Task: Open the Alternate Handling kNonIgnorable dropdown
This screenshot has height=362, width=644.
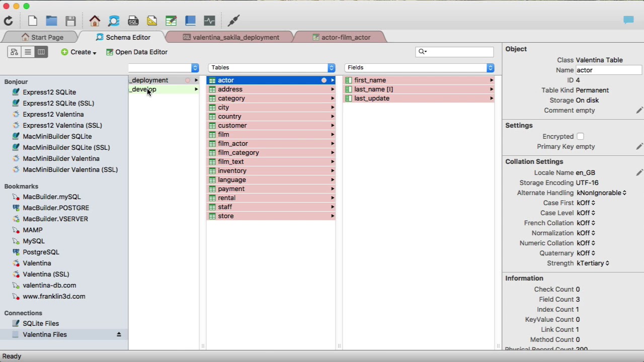Action: (602, 193)
